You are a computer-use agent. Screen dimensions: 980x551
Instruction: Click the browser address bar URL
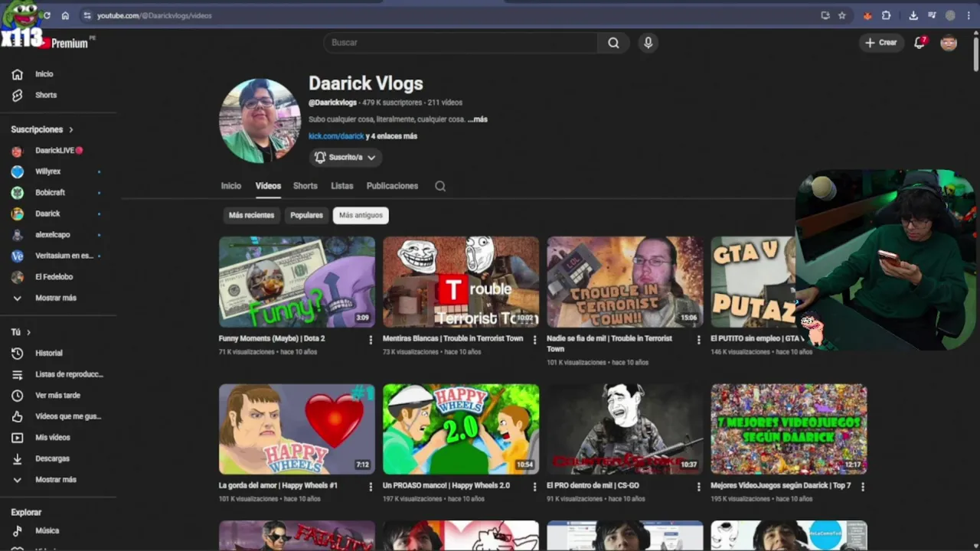[x=154, y=15]
